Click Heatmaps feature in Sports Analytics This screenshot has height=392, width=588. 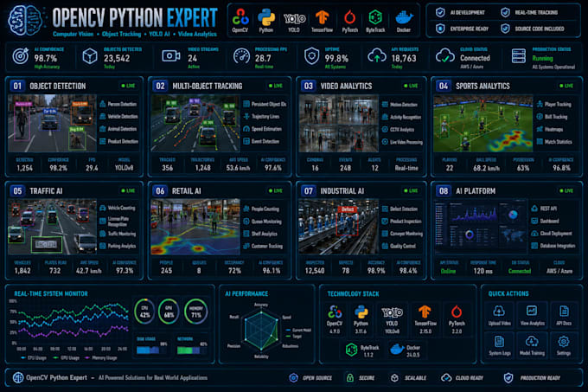tap(550, 130)
